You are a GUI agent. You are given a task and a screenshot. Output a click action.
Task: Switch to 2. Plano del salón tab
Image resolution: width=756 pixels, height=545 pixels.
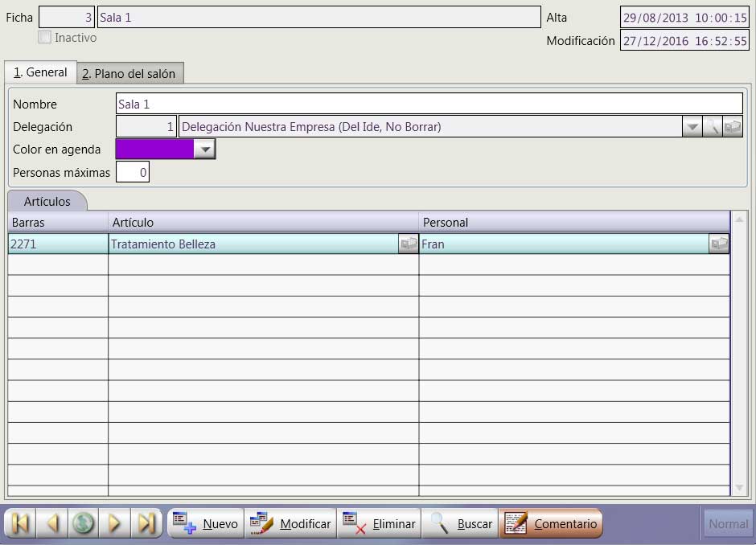[x=129, y=74]
